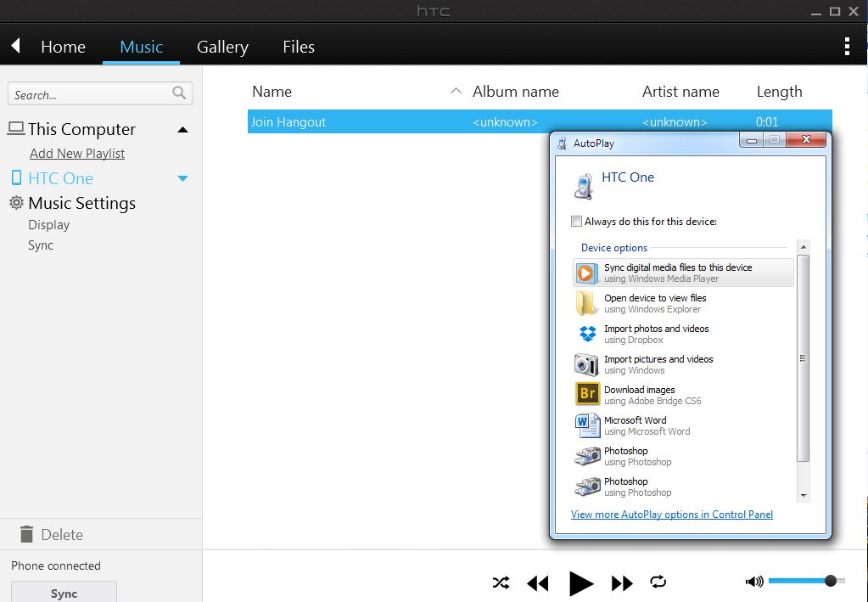Toggle repeat mode

point(658,582)
